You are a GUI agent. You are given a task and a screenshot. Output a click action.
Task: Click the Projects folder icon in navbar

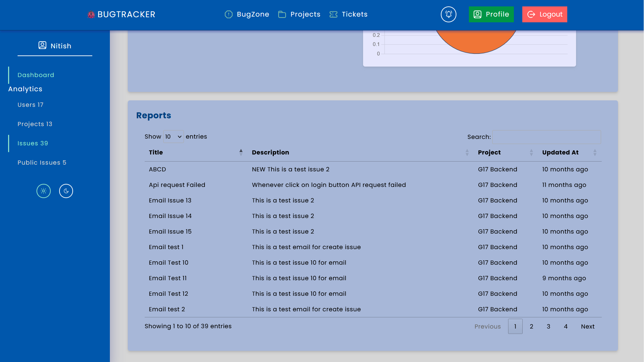pyautogui.click(x=282, y=14)
